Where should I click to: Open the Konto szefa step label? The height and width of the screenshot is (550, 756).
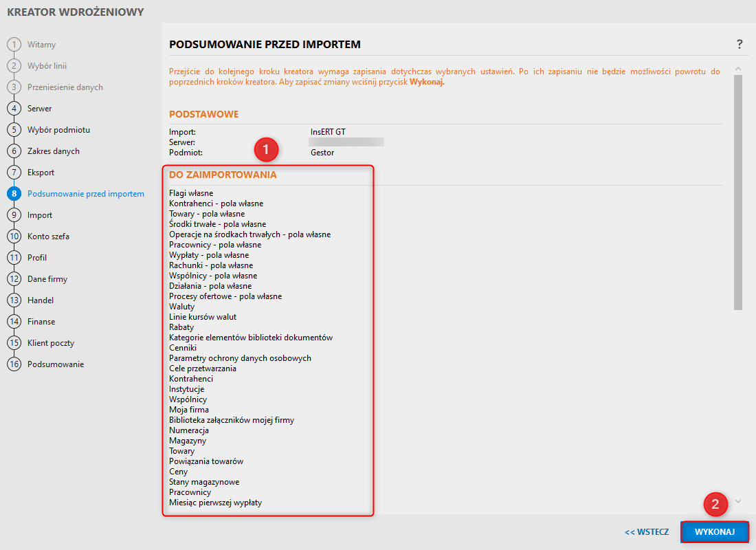click(x=48, y=236)
